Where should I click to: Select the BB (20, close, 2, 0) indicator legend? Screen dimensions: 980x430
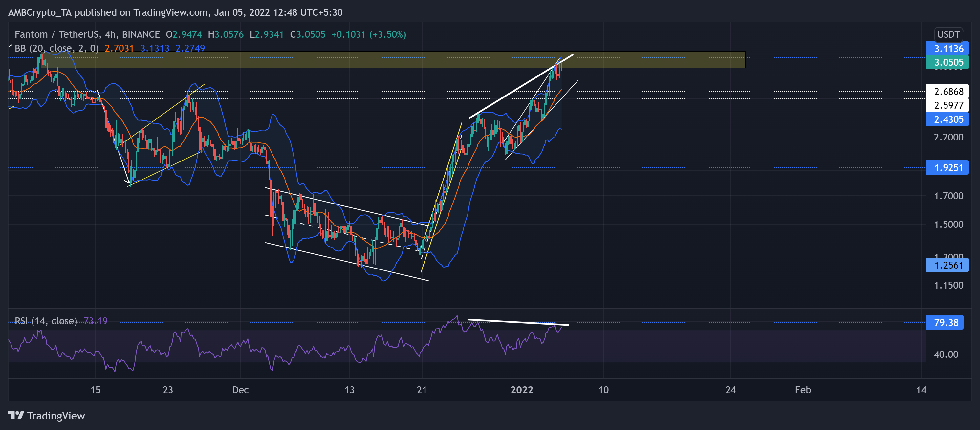point(56,48)
